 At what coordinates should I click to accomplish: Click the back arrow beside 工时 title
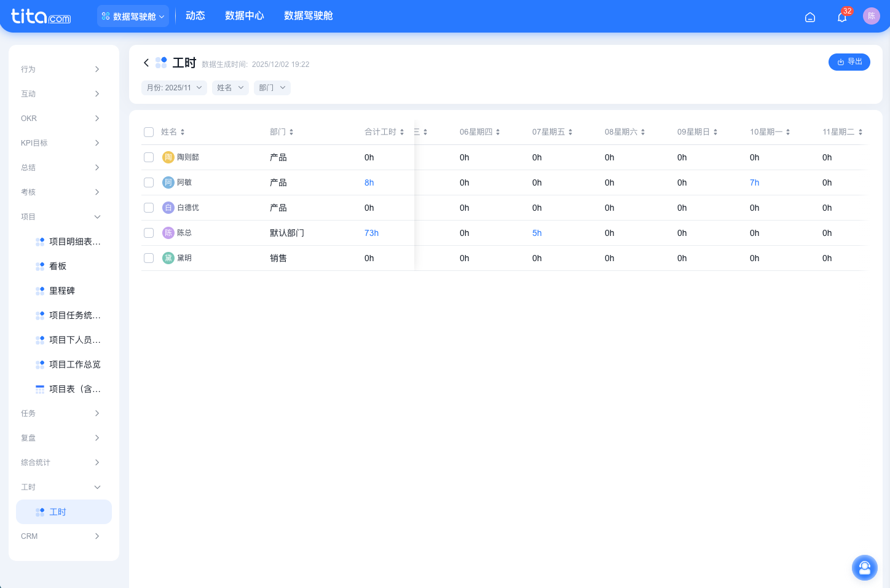146,63
